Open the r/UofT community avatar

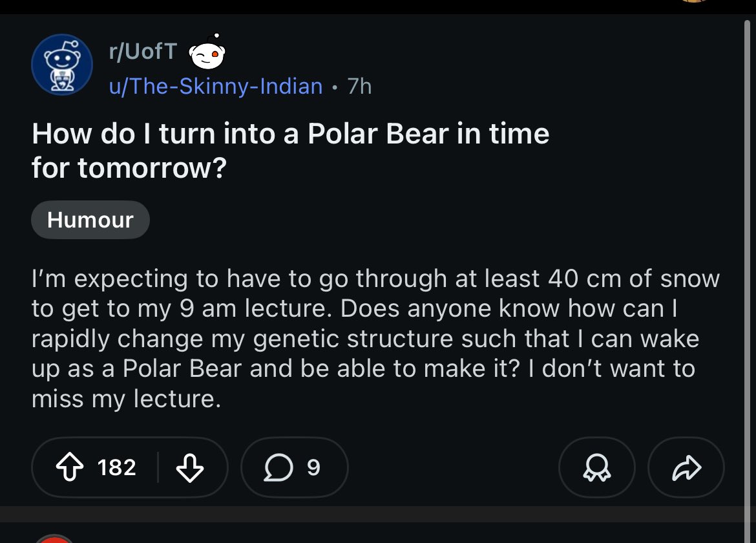point(62,65)
